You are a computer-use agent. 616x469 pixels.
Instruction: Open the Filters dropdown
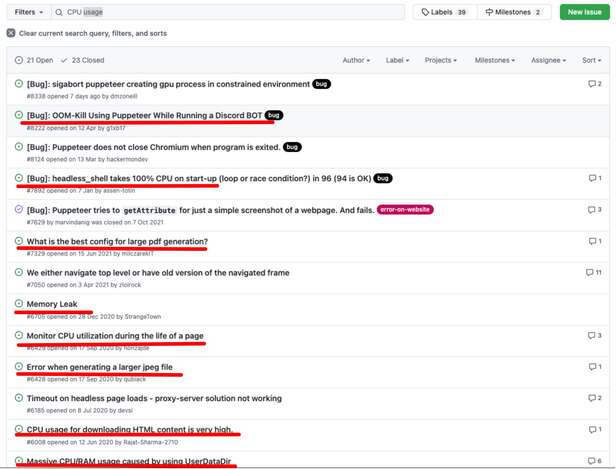pyautogui.click(x=28, y=12)
